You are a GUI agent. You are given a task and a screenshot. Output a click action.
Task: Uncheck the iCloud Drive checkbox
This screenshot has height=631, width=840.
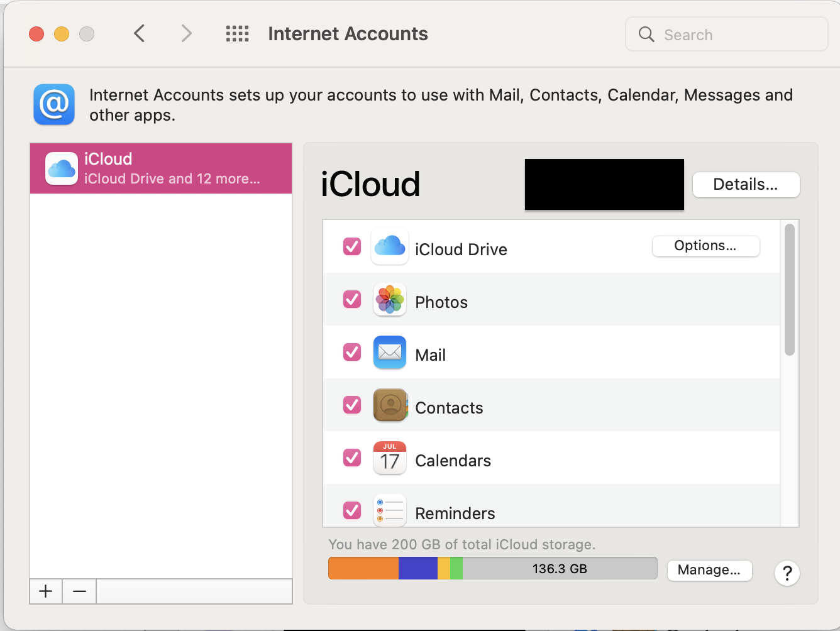point(352,246)
